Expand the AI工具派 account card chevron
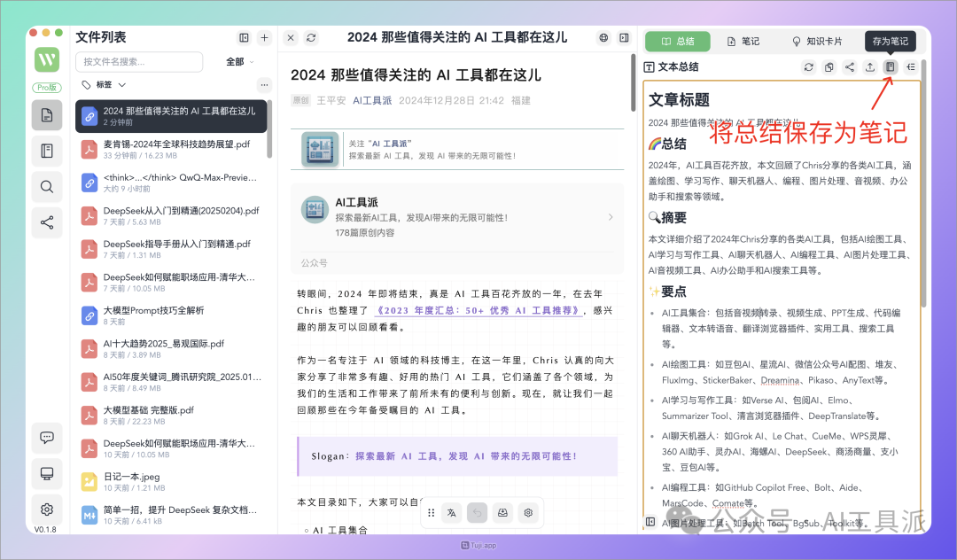Viewport: 957px width, 560px height. [x=611, y=217]
